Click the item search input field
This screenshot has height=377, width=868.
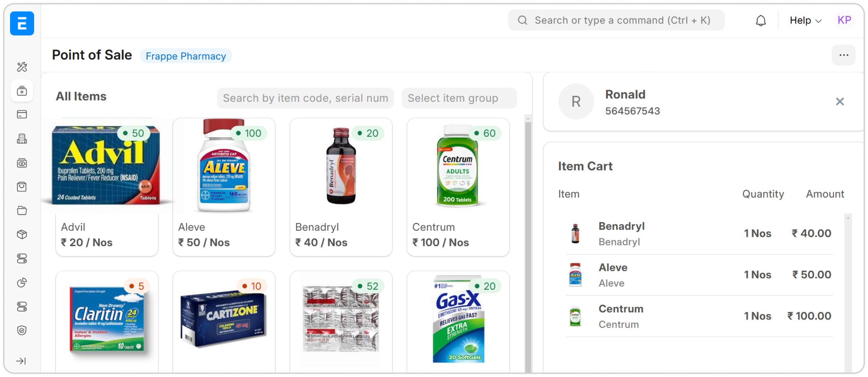305,98
